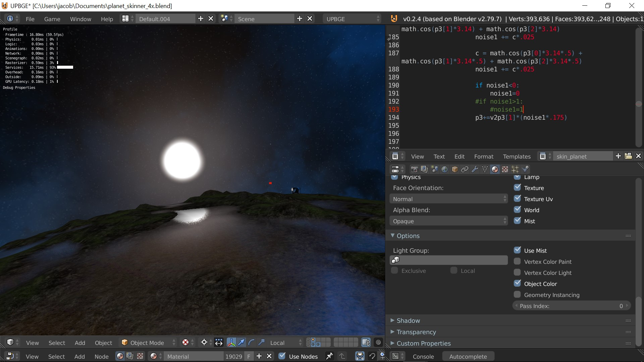The height and width of the screenshot is (362, 644).
Task: Toggle the Use Nodes checkbox
Action: click(282, 356)
